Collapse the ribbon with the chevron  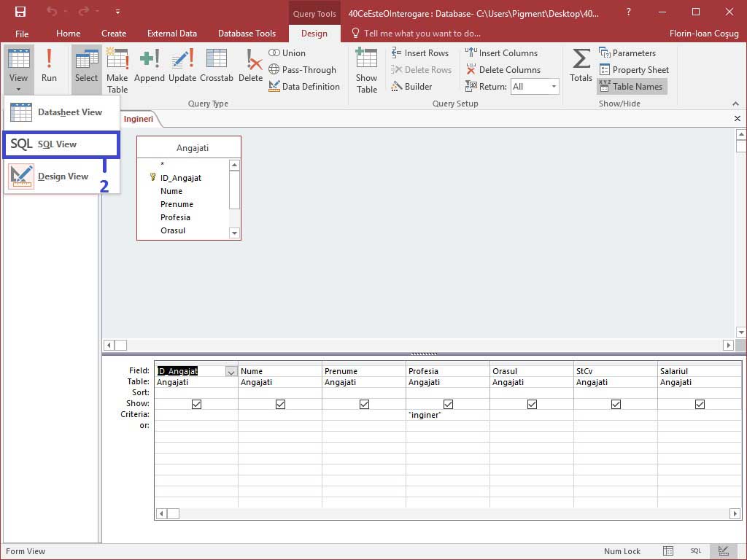pos(735,104)
